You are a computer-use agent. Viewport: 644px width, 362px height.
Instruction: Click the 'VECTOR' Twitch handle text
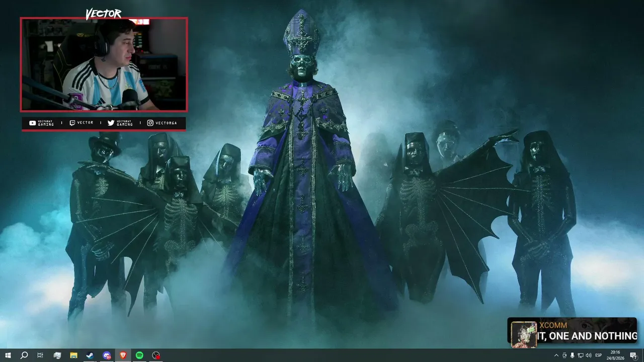(x=85, y=123)
